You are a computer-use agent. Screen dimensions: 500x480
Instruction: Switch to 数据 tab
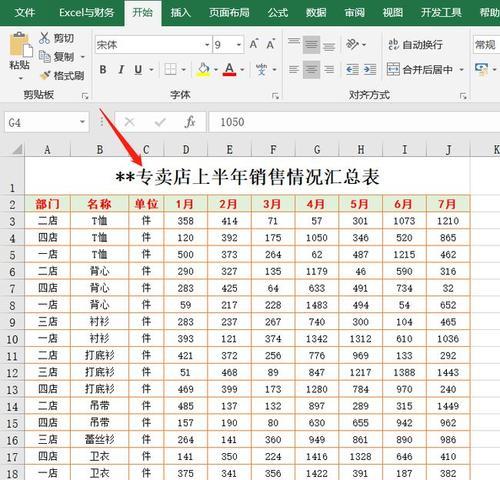click(x=316, y=13)
